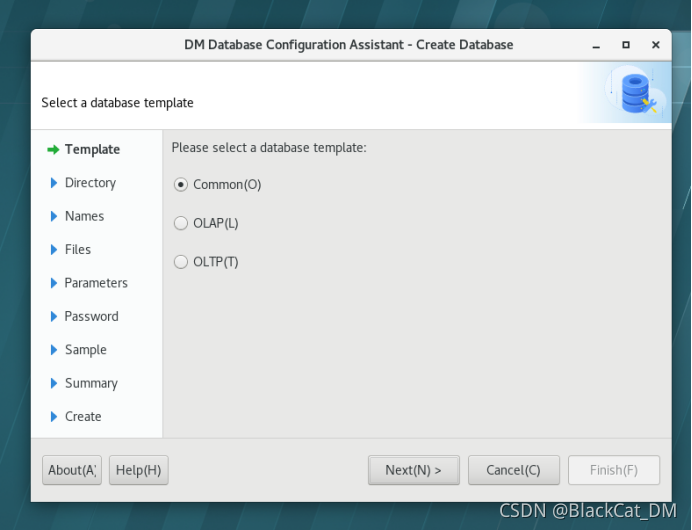Click the Next(N) > button

[x=414, y=470]
